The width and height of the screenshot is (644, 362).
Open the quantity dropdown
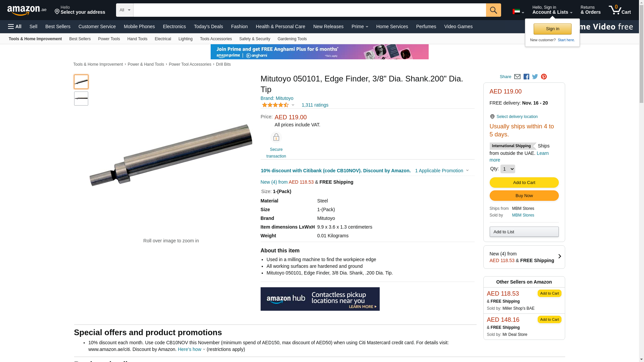pyautogui.click(x=507, y=169)
